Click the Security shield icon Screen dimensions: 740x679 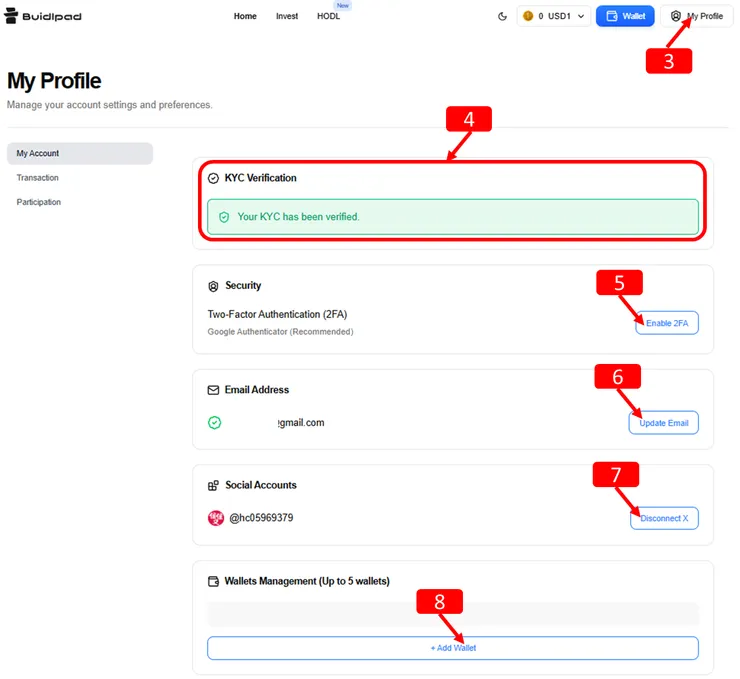point(213,286)
